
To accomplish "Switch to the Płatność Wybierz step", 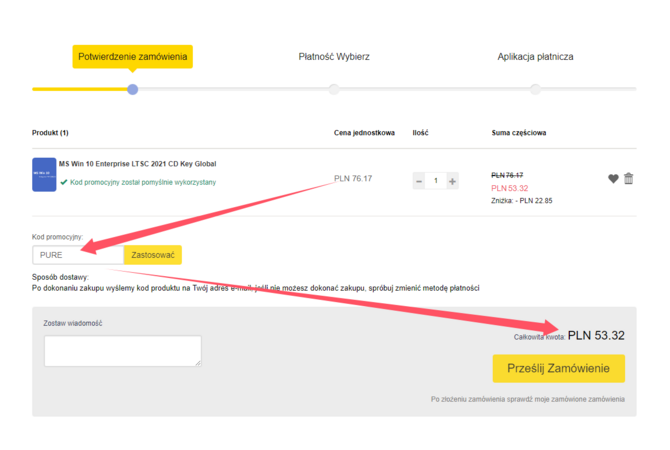I will [334, 57].
